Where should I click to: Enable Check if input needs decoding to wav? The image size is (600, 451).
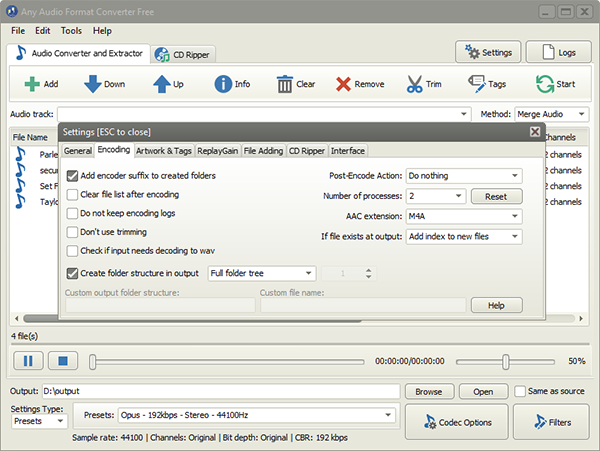pos(72,251)
